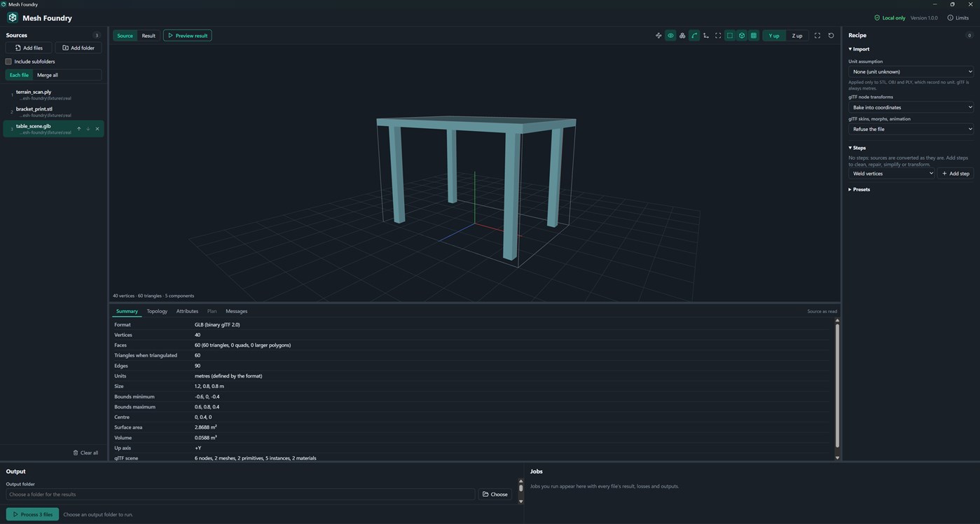Click the first icon in the viewport toolbar
The width and height of the screenshot is (980, 524).
(x=658, y=36)
